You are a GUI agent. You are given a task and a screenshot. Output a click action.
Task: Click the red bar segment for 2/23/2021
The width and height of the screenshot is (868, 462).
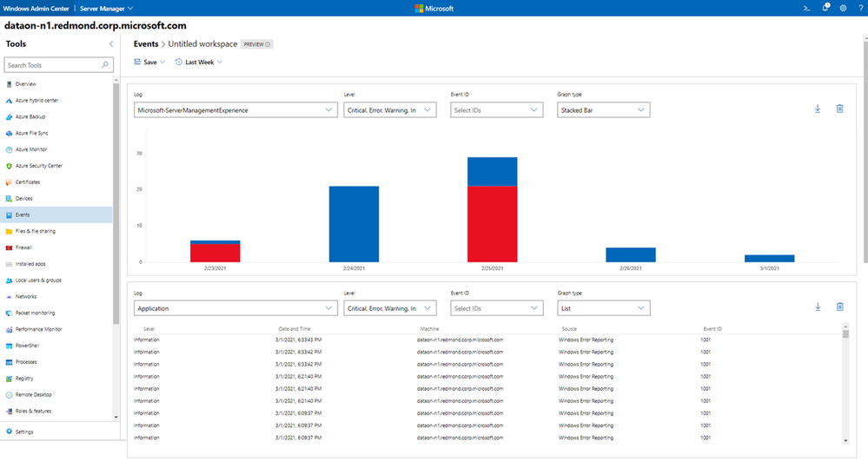pos(215,253)
